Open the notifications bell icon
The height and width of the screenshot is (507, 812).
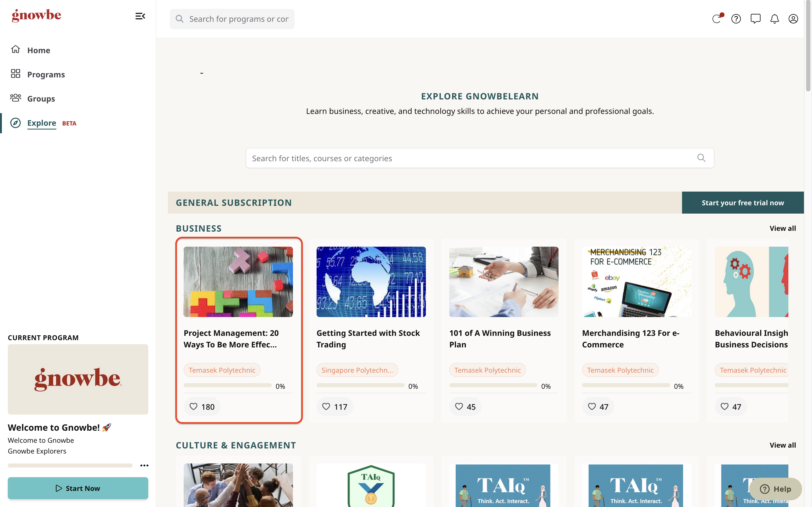774,19
